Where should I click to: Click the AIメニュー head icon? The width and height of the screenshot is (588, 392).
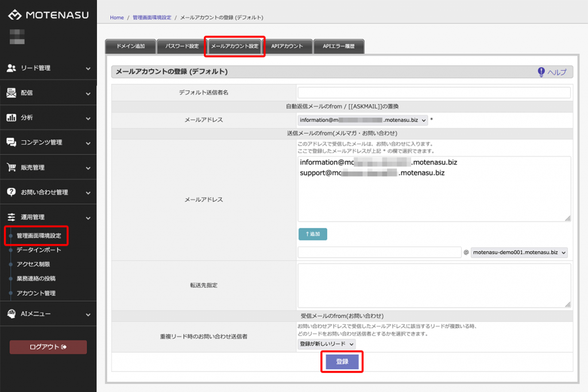[11, 314]
